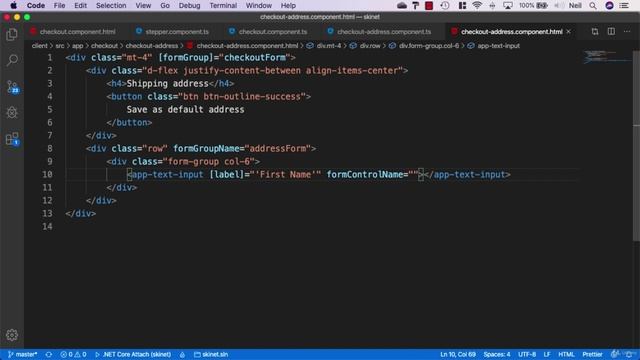
Task: Open Source Control view with pending changes
Action: 12,87
